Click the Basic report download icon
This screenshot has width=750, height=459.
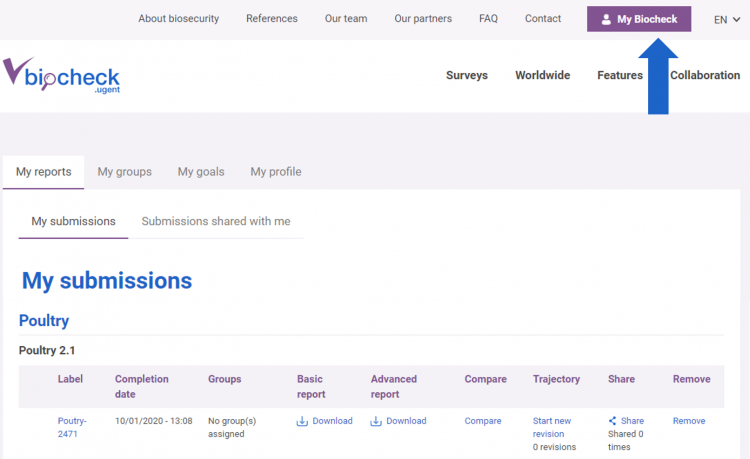coord(302,421)
